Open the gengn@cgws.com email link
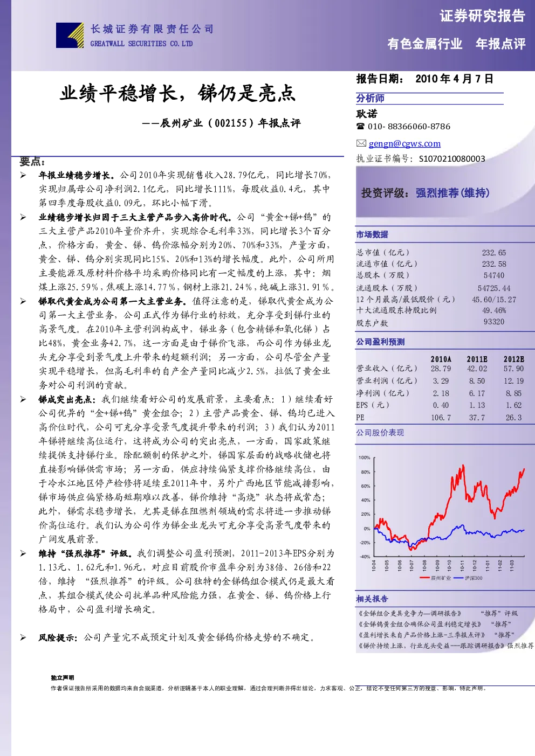 click(x=404, y=143)
